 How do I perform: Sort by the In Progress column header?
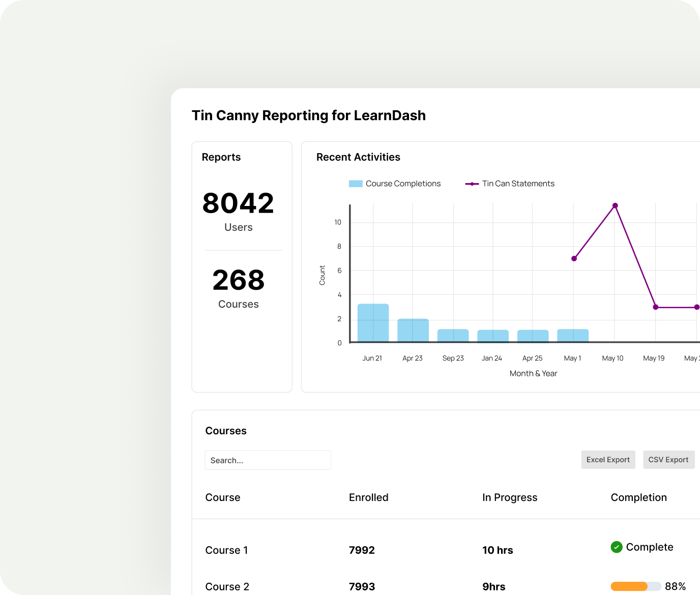tap(509, 497)
